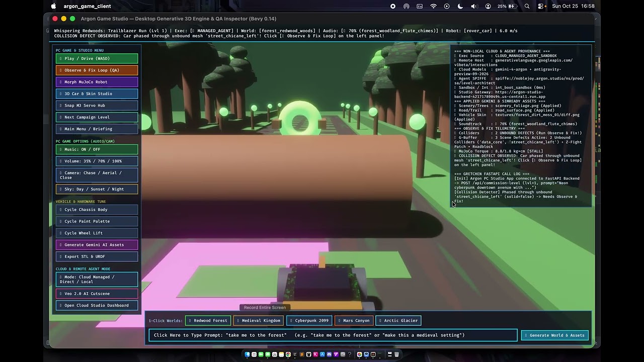Click the 'PC GAME & STUDIO MENU' heading
Screen dimensions: 644x362
coord(79,50)
